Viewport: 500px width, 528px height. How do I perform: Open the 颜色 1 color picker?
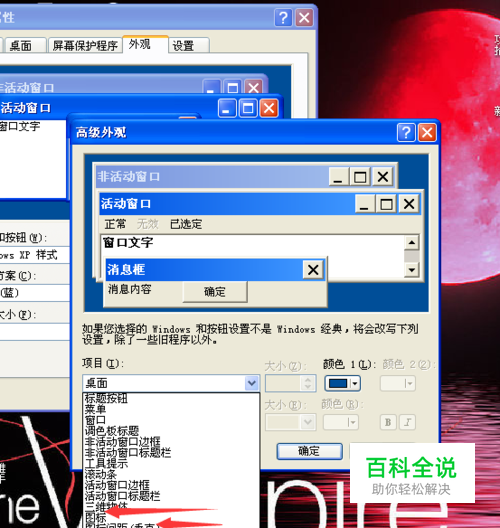tap(342, 383)
